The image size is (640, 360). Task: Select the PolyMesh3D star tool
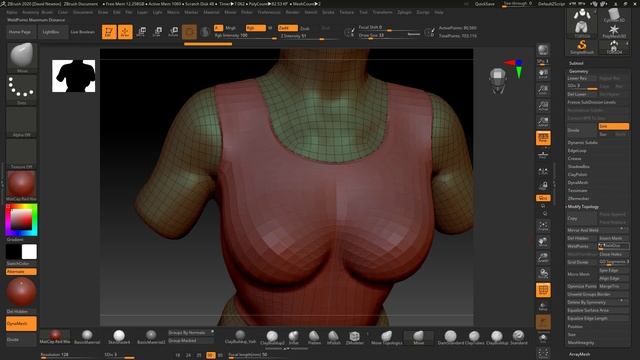(x=613, y=31)
